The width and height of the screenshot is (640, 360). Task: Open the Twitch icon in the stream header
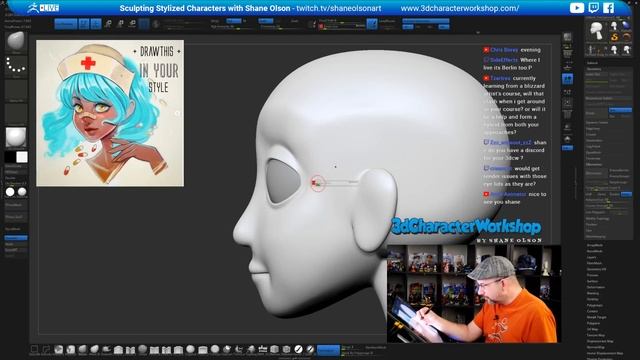coord(593,8)
